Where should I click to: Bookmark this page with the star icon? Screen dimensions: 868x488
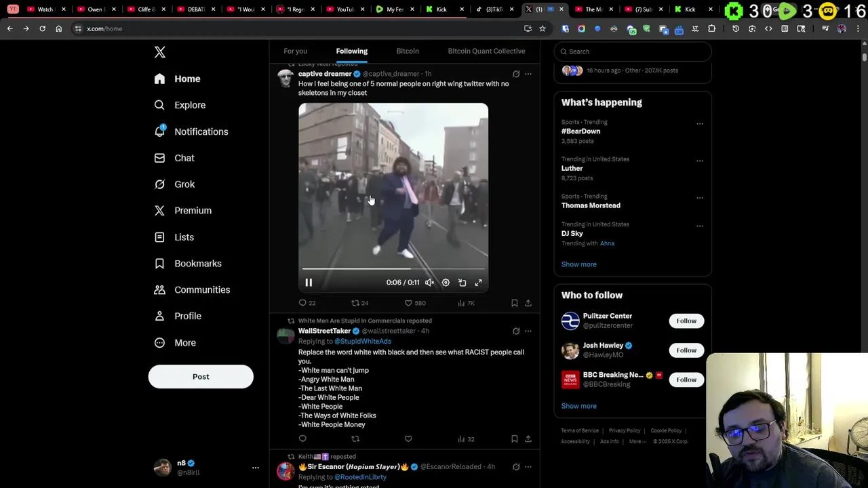pyautogui.click(x=542, y=28)
